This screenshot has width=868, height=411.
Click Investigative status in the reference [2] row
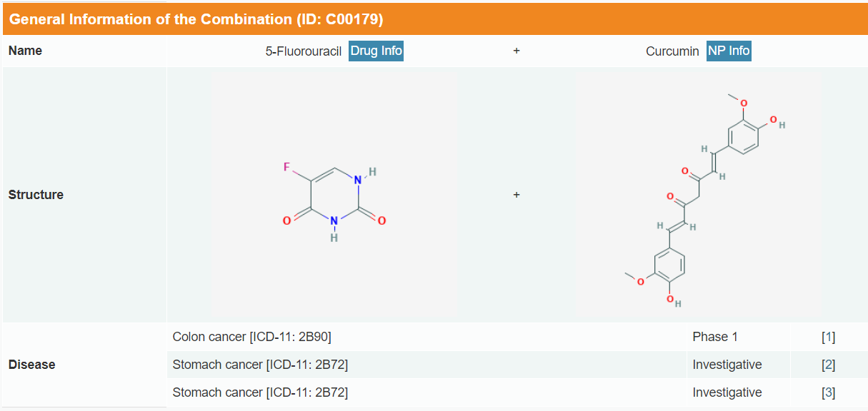727,365
